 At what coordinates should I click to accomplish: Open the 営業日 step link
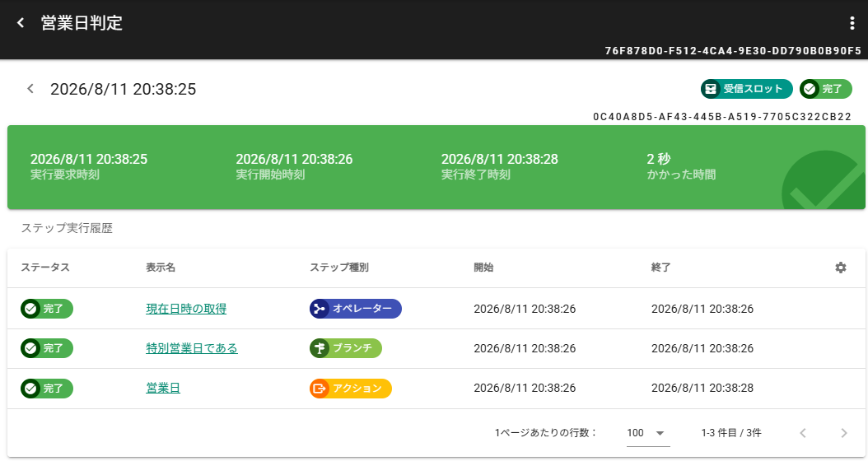(163, 388)
